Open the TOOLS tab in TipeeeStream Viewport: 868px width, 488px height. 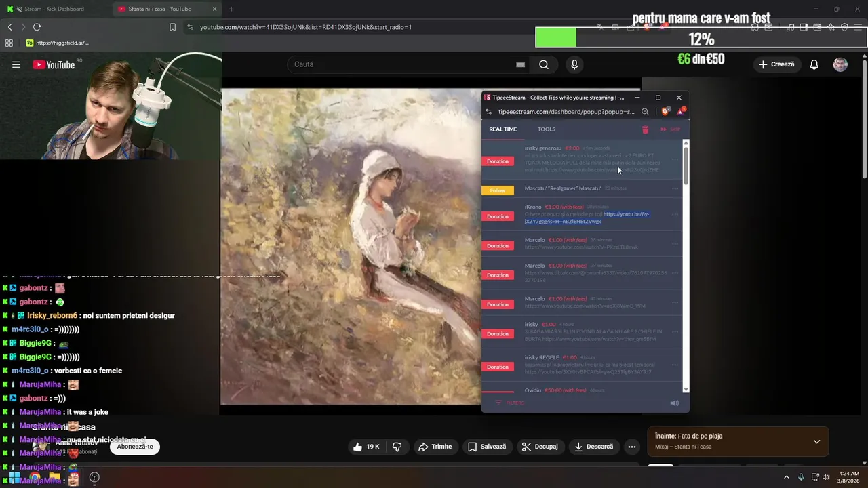547,129
